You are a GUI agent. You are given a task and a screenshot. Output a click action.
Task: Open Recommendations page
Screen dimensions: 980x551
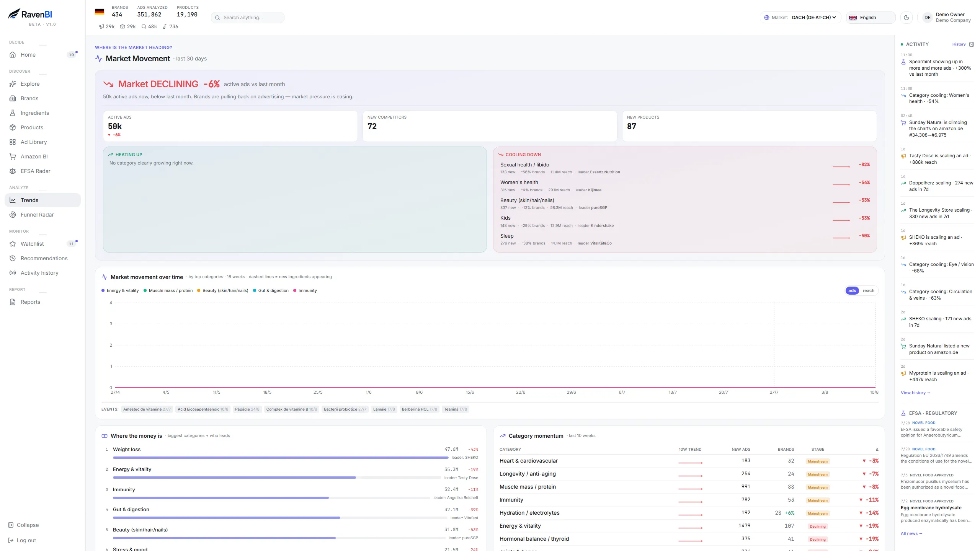point(42,258)
